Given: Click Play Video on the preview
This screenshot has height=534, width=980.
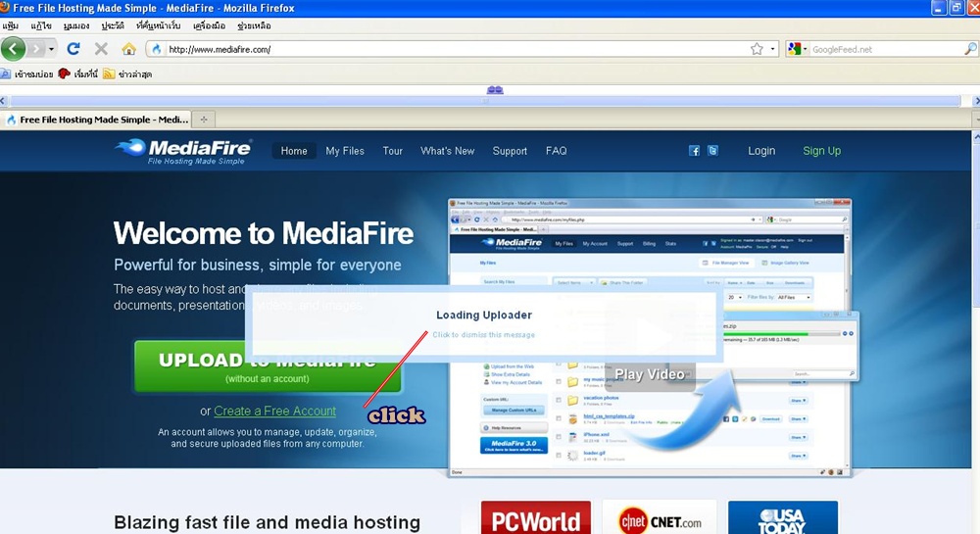Looking at the screenshot, I should point(650,374).
